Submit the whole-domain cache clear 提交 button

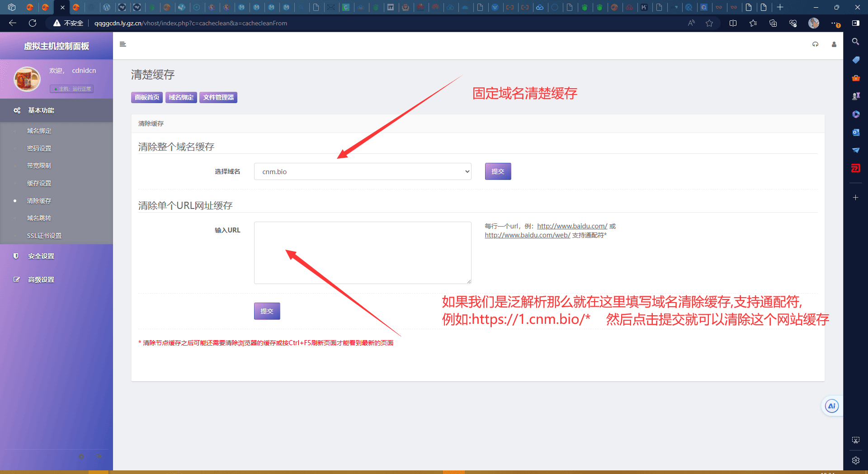[498, 171]
